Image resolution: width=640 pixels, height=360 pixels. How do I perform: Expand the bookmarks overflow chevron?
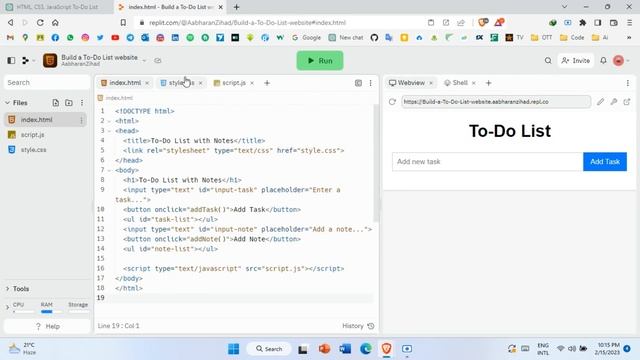629,38
